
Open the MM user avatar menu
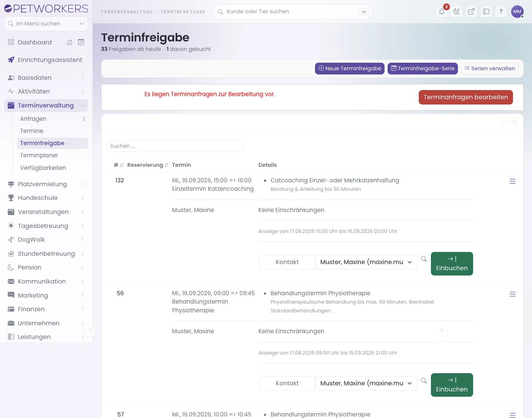[x=518, y=11]
